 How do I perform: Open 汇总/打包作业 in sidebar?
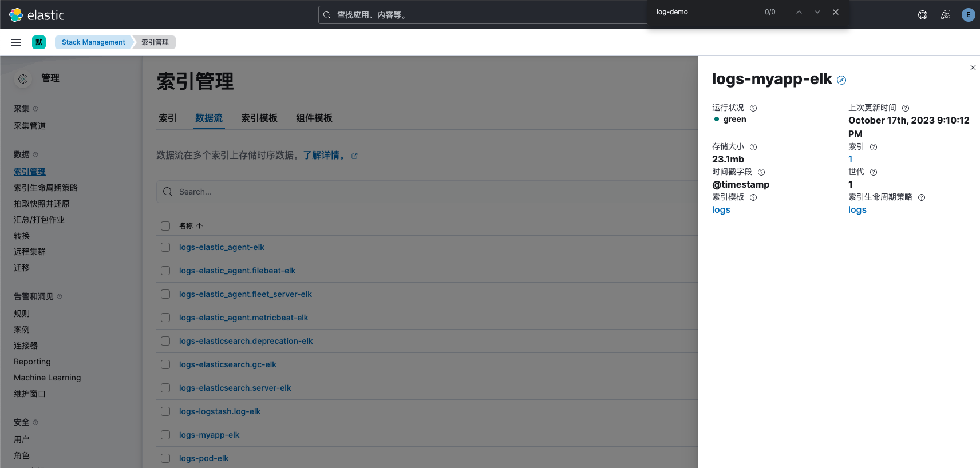tap(39, 220)
